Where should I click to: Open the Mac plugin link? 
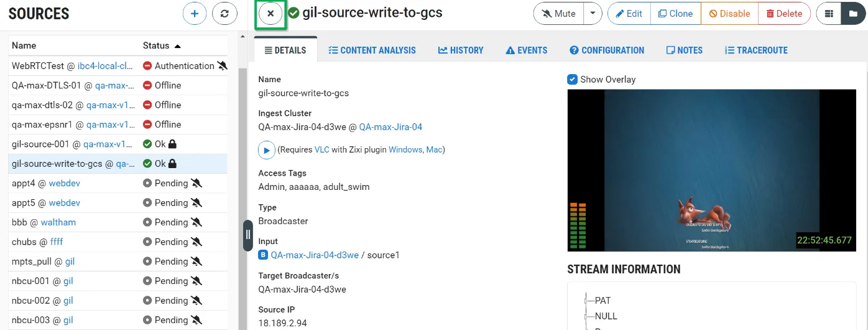434,149
